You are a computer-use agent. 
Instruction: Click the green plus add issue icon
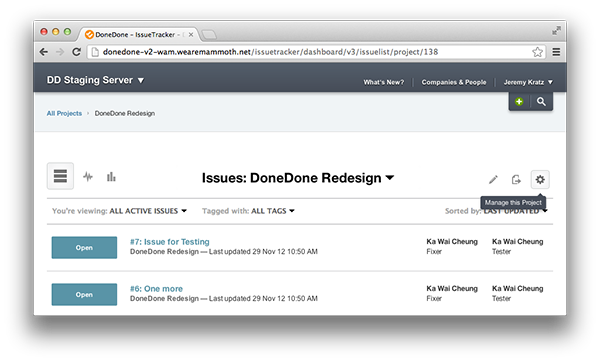[519, 101]
